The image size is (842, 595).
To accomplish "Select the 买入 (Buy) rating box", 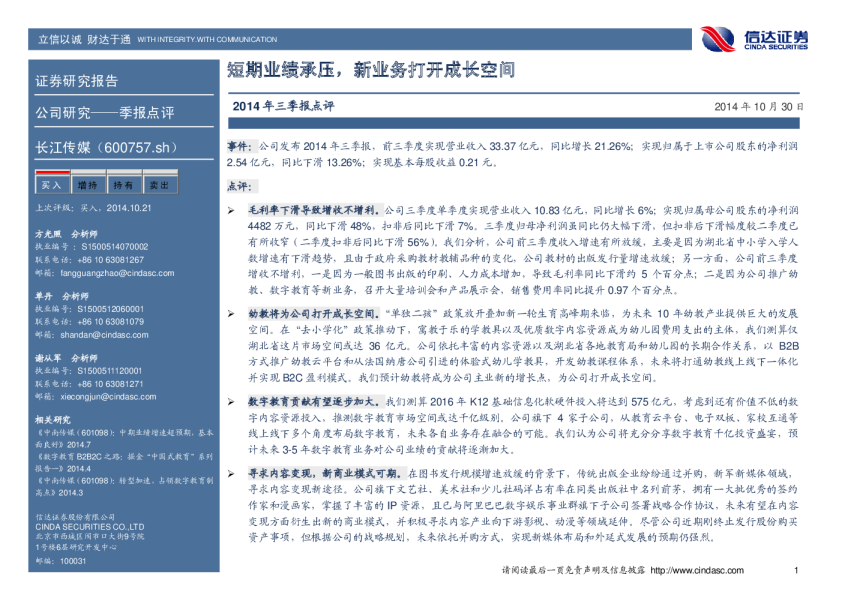I will tap(51, 185).
